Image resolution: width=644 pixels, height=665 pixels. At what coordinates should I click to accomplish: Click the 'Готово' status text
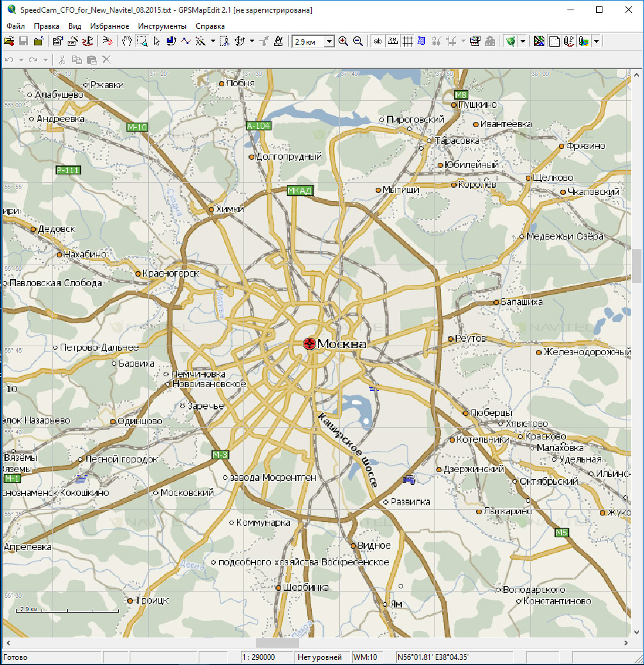coord(16,657)
